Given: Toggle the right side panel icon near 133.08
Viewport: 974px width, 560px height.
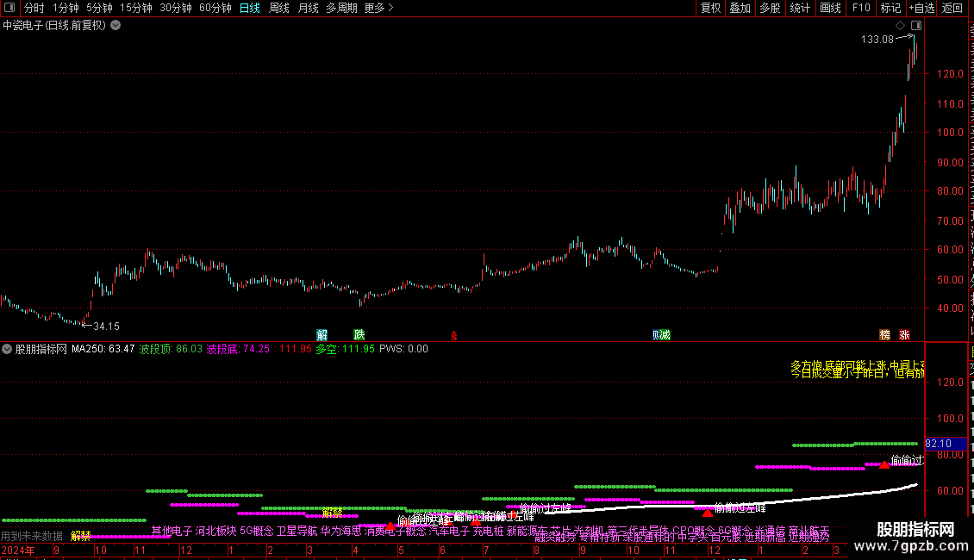Looking at the screenshot, I should (916, 26).
